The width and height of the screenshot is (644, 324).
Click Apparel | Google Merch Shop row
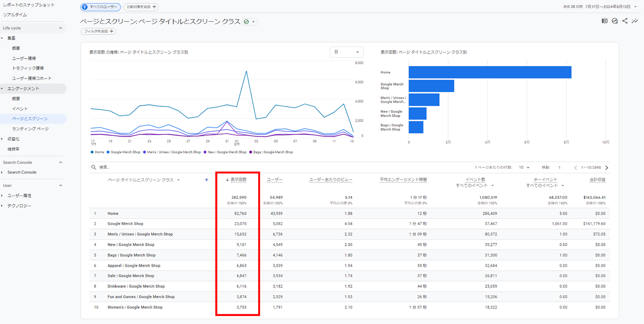(134, 266)
